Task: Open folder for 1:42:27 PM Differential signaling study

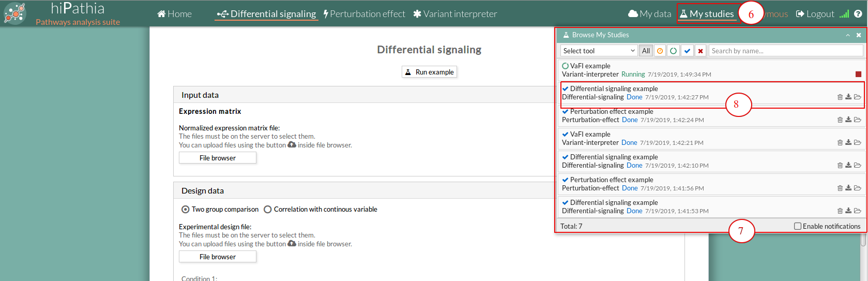Action: pyautogui.click(x=858, y=97)
